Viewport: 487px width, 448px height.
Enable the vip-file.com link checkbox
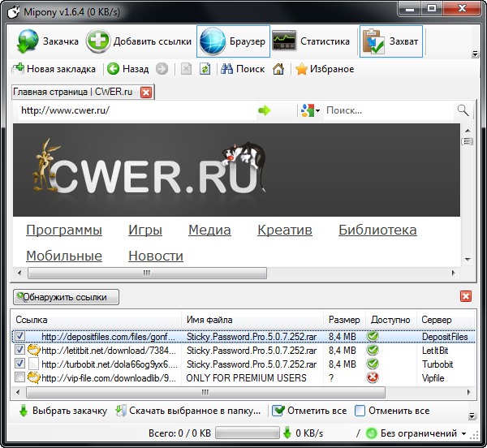tap(20, 377)
